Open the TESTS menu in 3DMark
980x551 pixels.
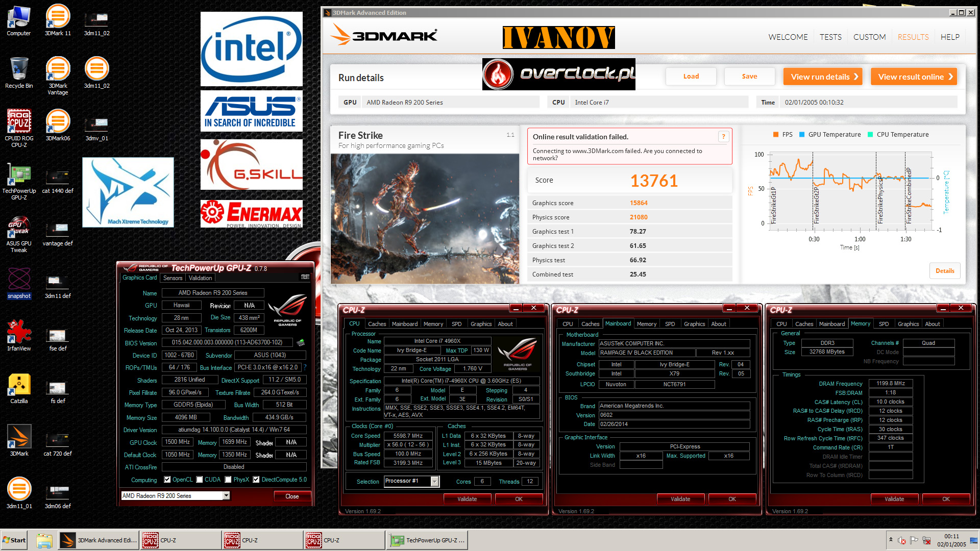click(830, 37)
